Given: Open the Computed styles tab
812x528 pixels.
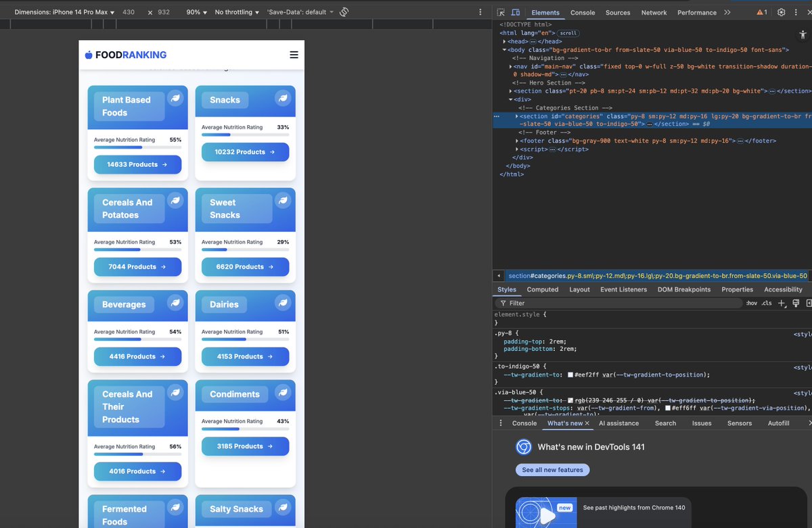Looking at the screenshot, I should click(543, 289).
